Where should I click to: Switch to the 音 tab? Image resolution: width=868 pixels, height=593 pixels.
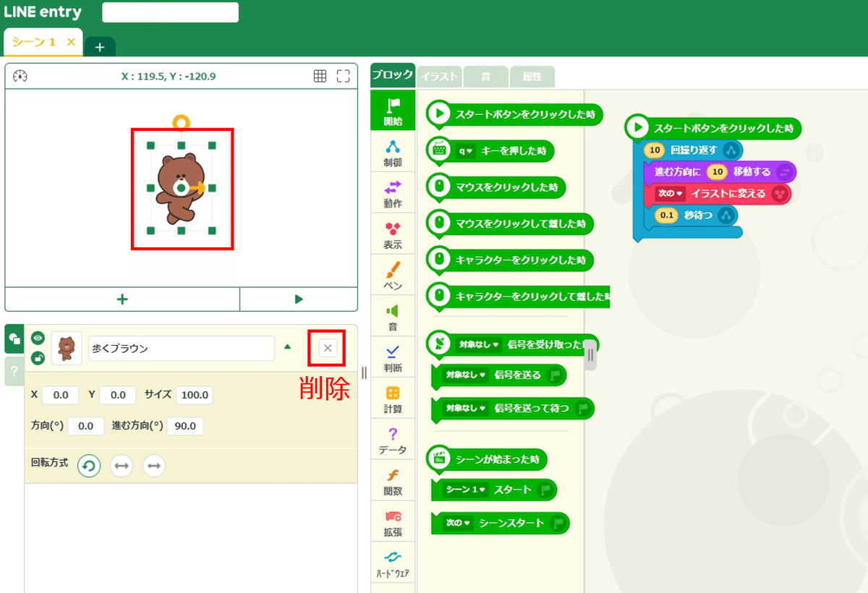(485, 76)
